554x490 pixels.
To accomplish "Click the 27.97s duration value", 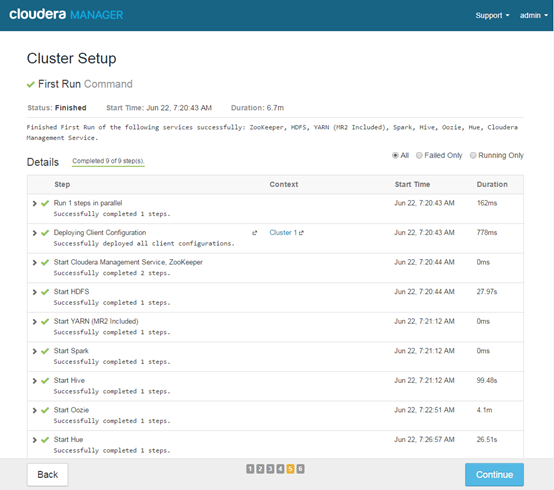I will click(x=487, y=291).
